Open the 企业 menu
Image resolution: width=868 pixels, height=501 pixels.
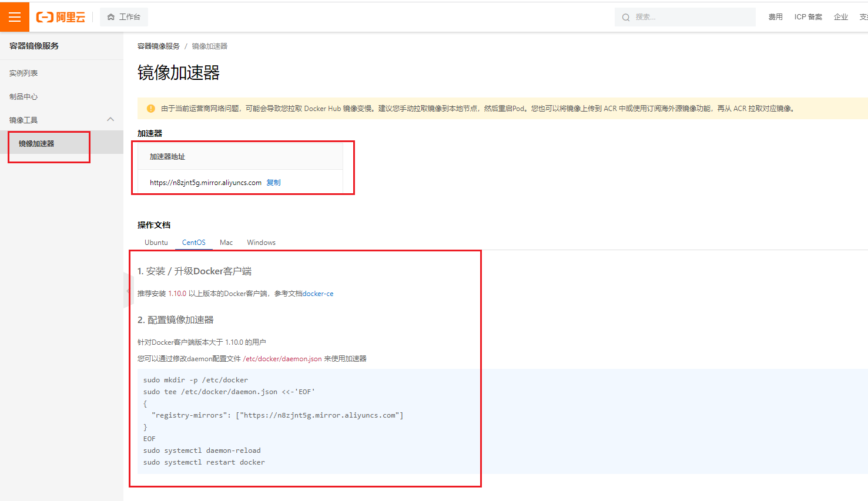click(x=841, y=17)
